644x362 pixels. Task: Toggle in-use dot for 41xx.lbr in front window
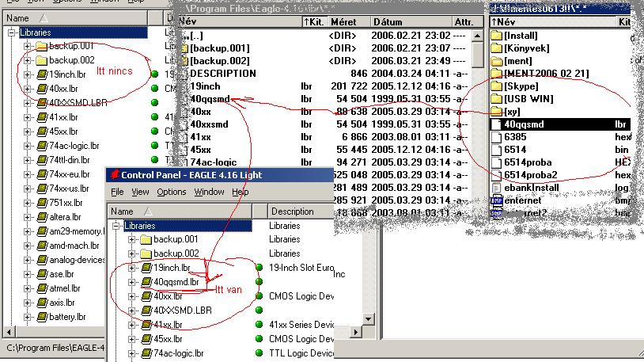pos(259,325)
